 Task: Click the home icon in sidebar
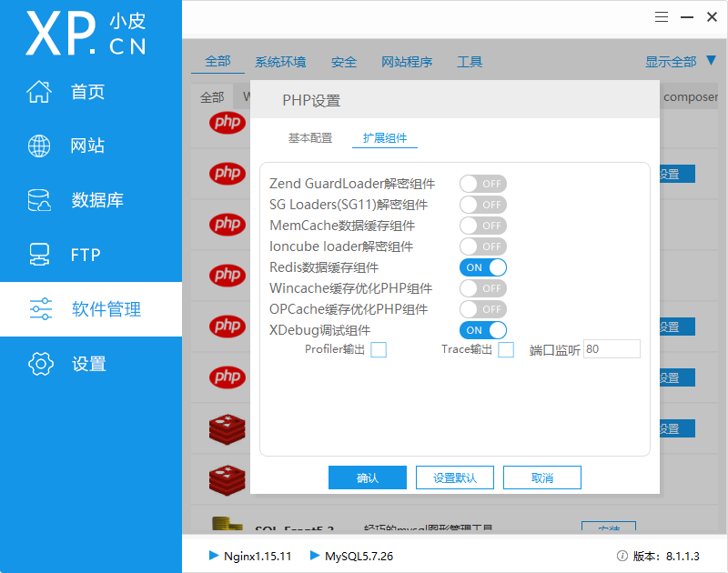(x=39, y=92)
